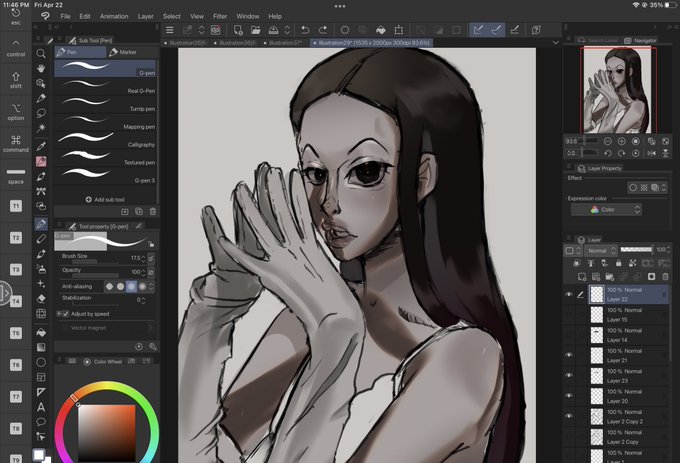Open the Animation menu
This screenshot has width=680, height=463.
114,16
